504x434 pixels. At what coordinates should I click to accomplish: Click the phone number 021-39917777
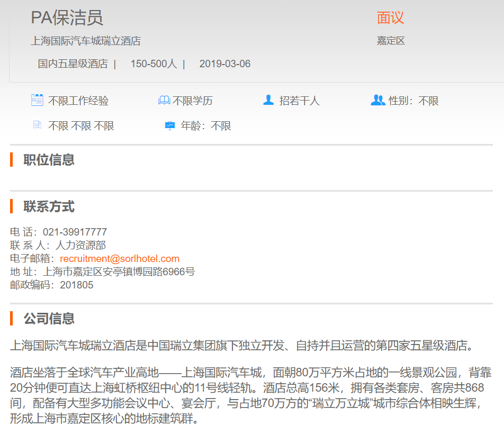click(x=75, y=232)
